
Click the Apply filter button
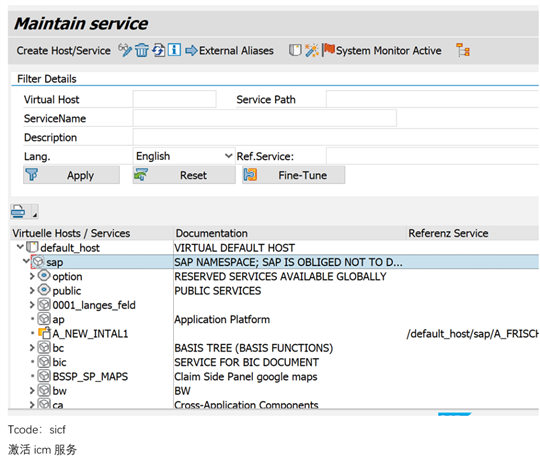(72, 175)
